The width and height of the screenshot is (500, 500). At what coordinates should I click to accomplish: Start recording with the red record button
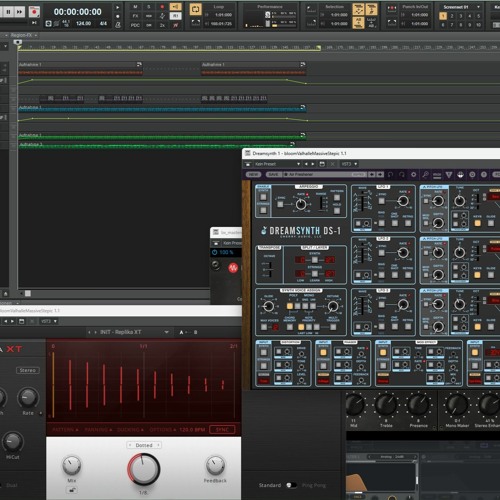click(x=34, y=12)
